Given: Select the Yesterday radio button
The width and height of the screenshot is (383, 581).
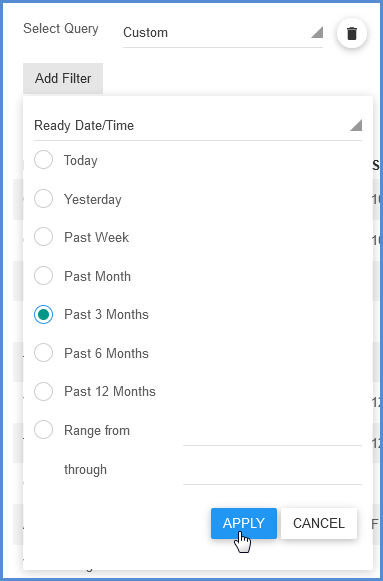Looking at the screenshot, I should (43, 199).
